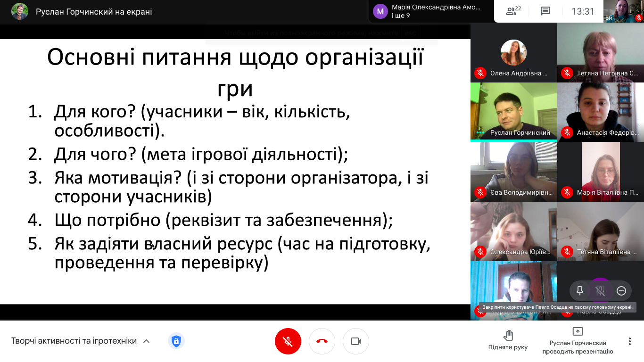Pin Павло Осадца to your main screen
The image size is (644, 362).
click(x=579, y=291)
